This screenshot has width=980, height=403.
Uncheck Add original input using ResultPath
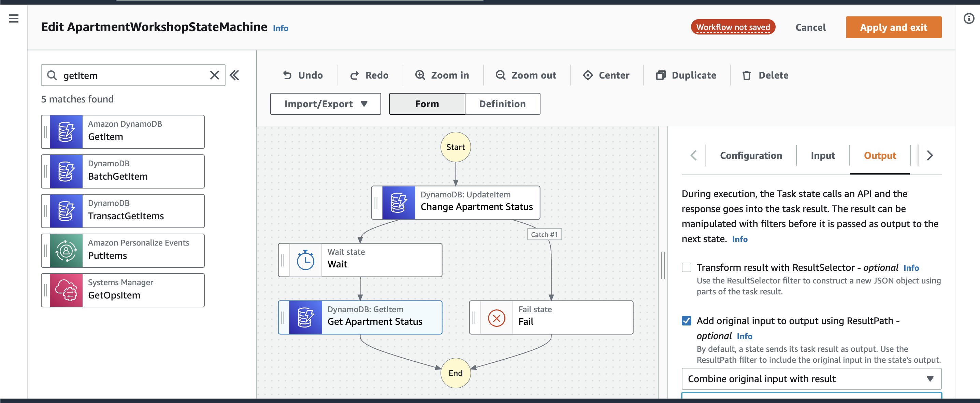686,321
